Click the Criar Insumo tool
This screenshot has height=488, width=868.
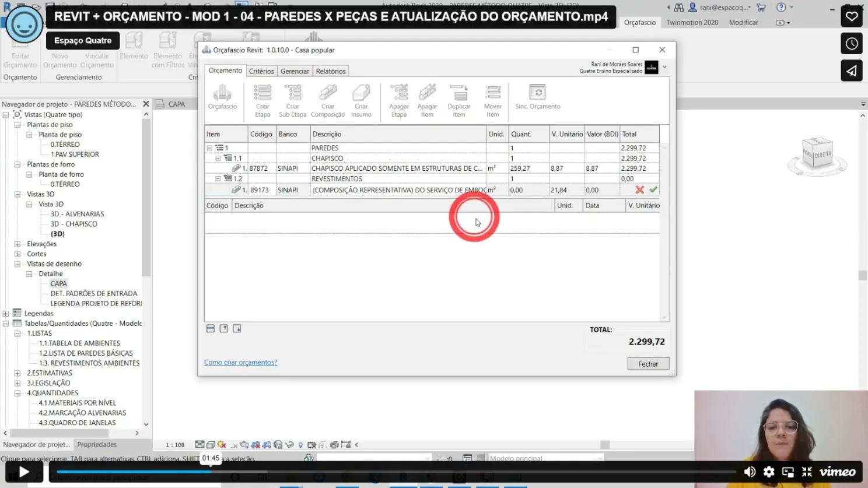click(361, 101)
